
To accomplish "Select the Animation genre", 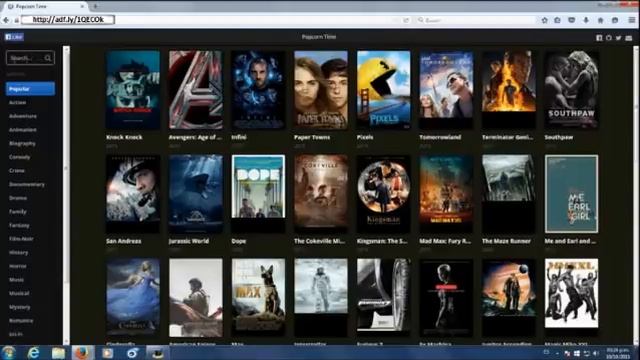I will pyautogui.click(x=23, y=130).
